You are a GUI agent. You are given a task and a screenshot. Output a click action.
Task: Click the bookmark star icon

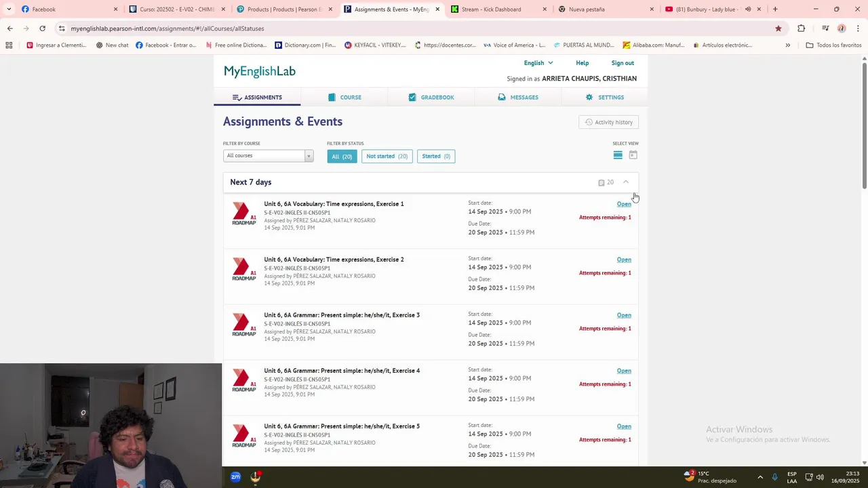778,28
